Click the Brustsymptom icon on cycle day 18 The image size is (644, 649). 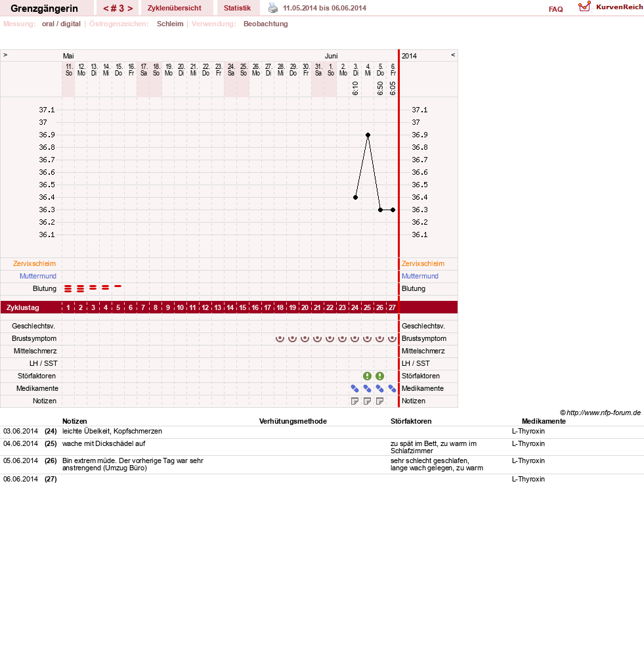click(x=280, y=338)
